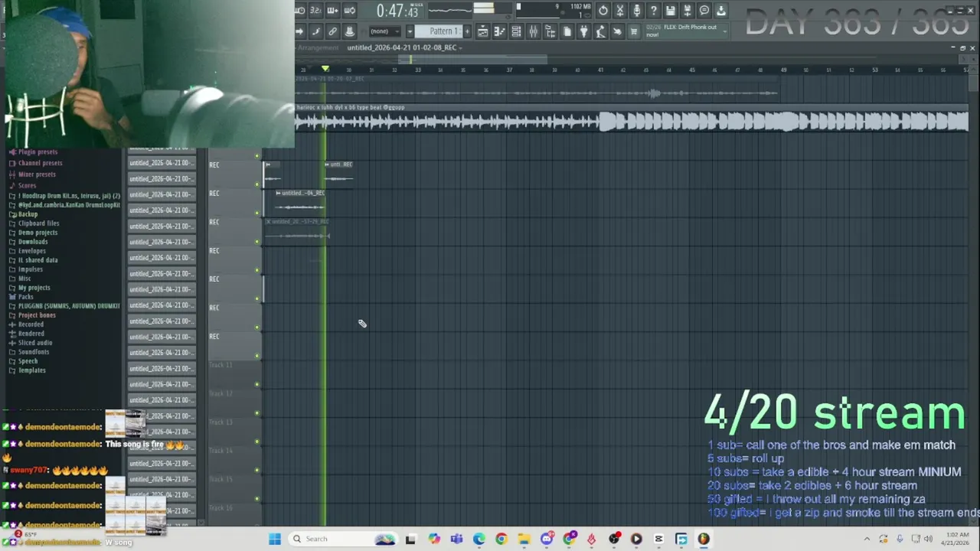Click the project picker pages icon
The height and width of the screenshot is (551, 980).
(567, 31)
